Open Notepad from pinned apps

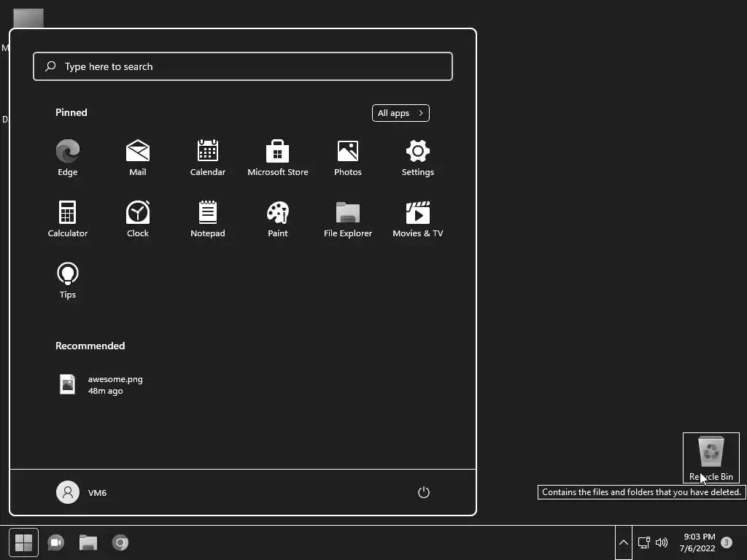click(x=208, y=219)
